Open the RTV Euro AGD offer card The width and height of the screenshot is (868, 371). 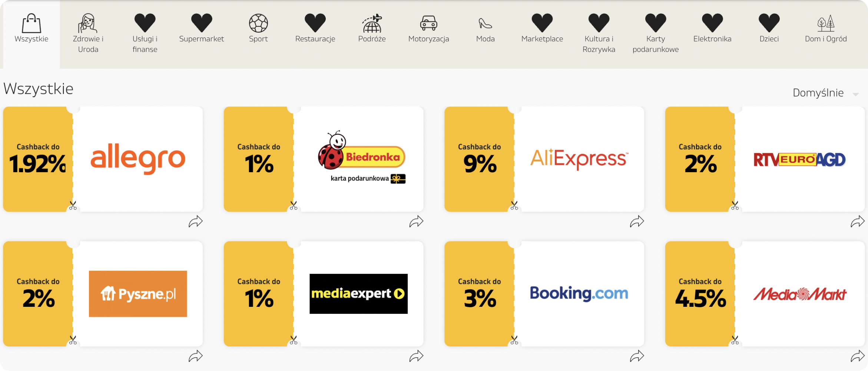coord(765,159)
